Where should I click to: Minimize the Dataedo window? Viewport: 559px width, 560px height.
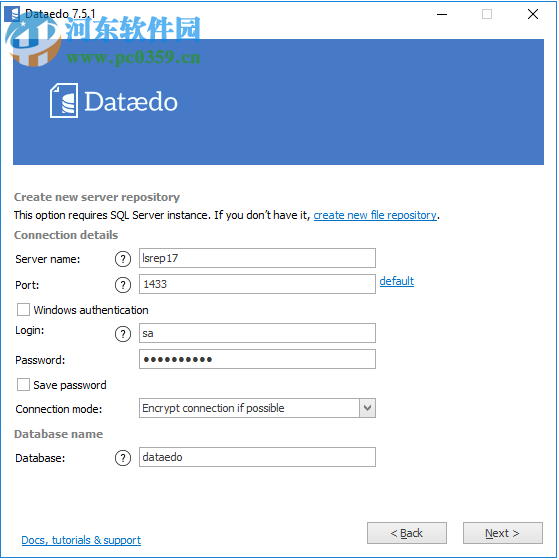(x=442, y=14)
